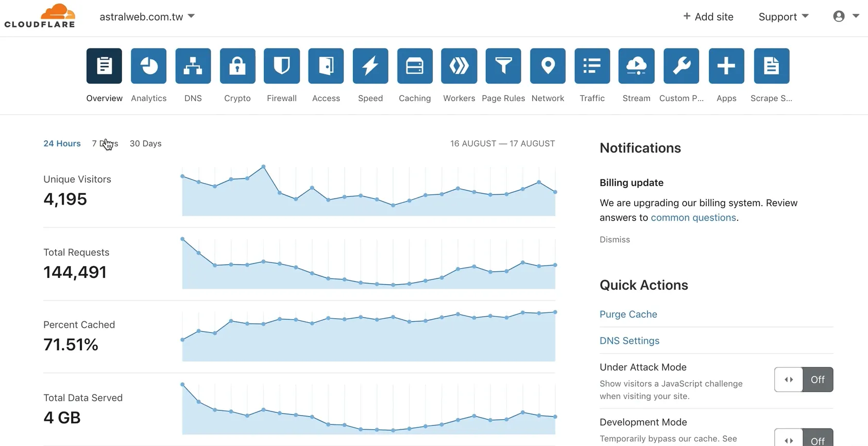Image resolution: width=868 pixels, height=446 pixels.
Task: Open the Page Rules funnel icon
Action: tap(503, 66)
